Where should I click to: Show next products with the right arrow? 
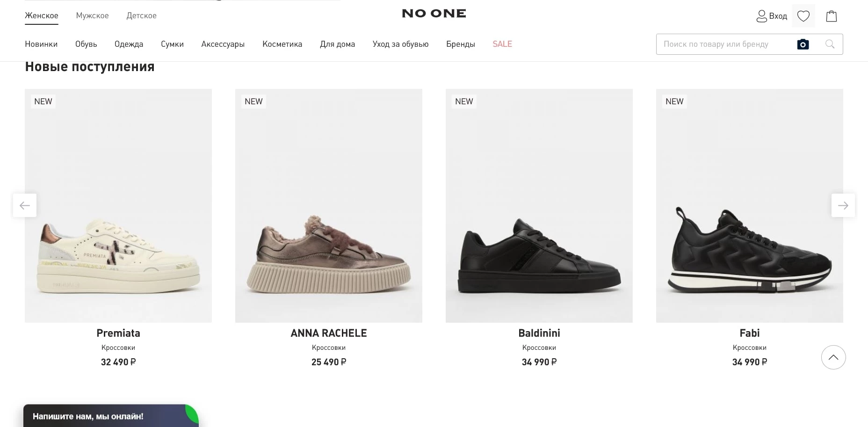pos(843,205)
